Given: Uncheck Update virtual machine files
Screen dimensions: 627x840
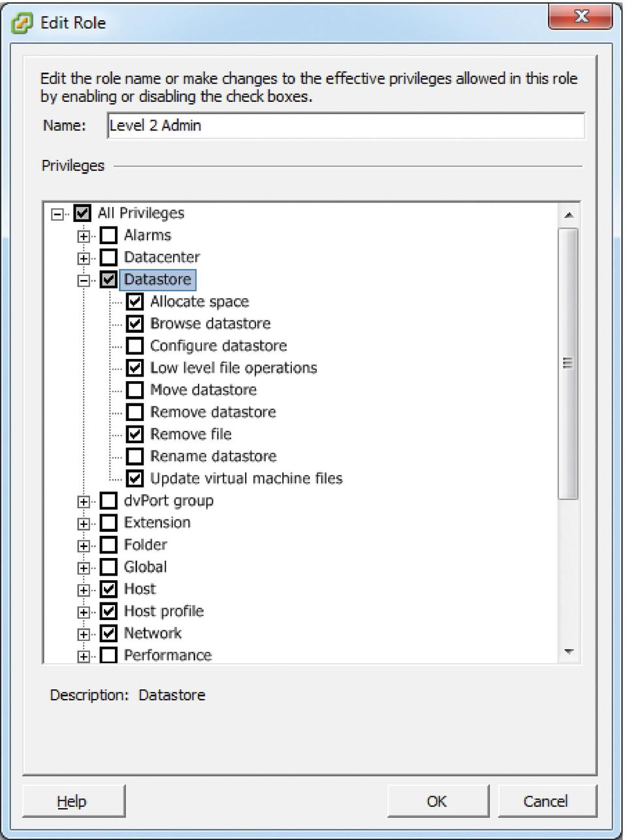Looking at the screenshot, I should [135, 478].
